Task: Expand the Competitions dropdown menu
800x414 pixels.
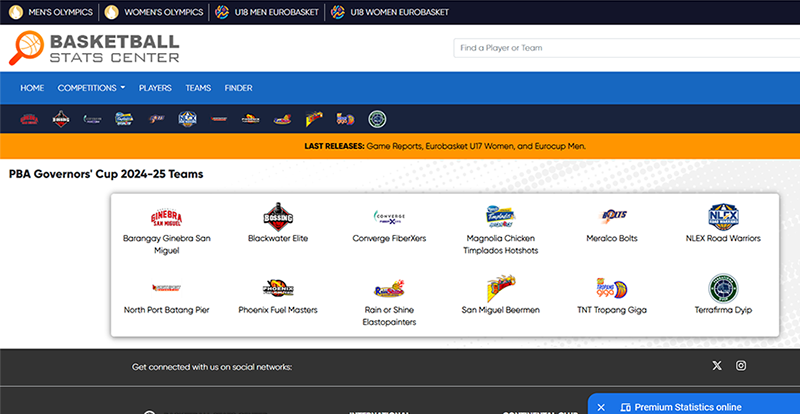Action: point(91,88)
